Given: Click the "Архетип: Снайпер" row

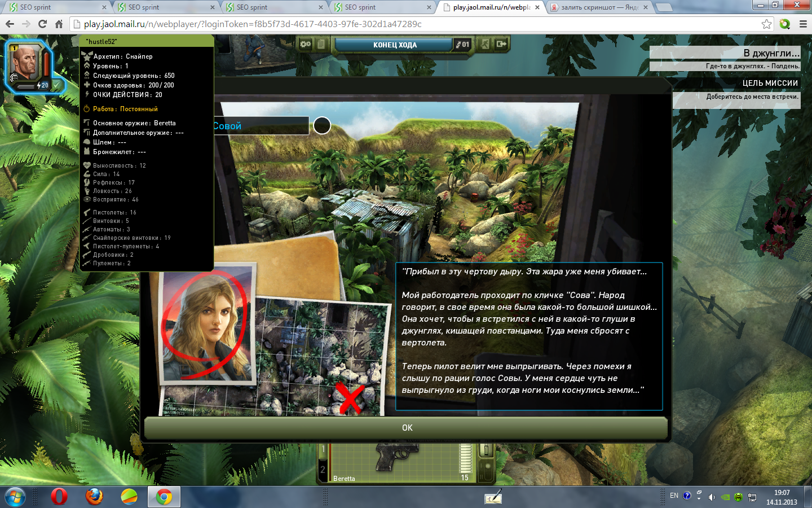Looking at the screenshot, I should 122,56.
